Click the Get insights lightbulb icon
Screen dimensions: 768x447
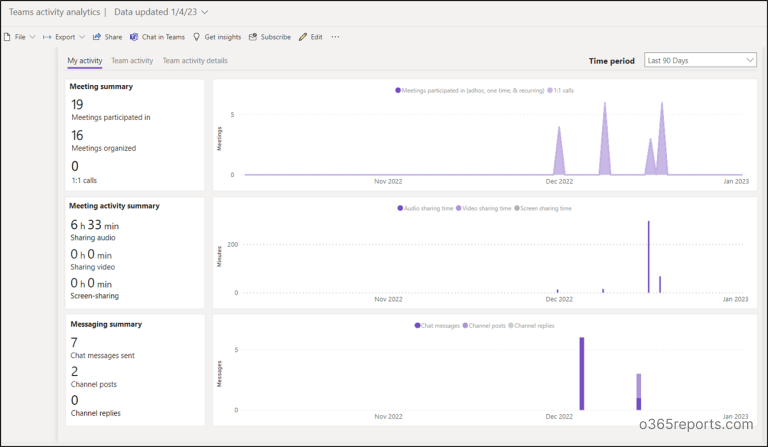[x=196, y=37]
